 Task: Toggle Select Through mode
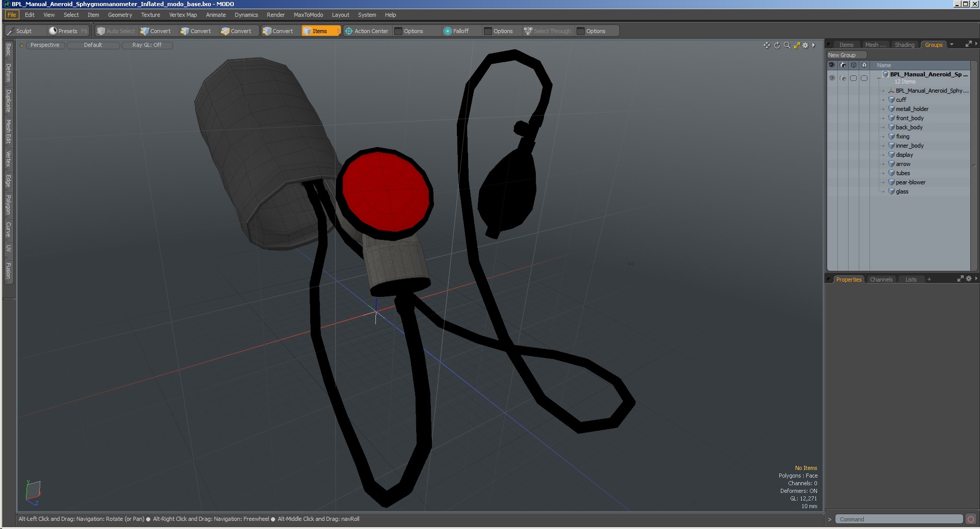click(x=548, y=31)
